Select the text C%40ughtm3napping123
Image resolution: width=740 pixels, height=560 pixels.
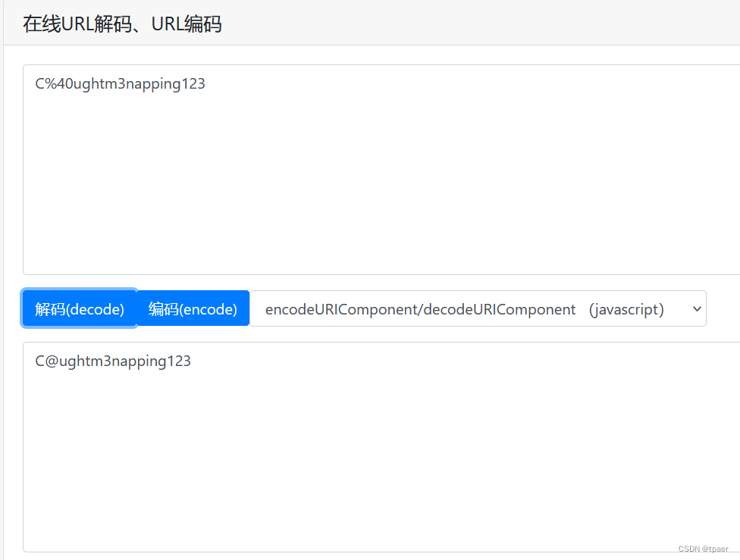pos(119,83)
